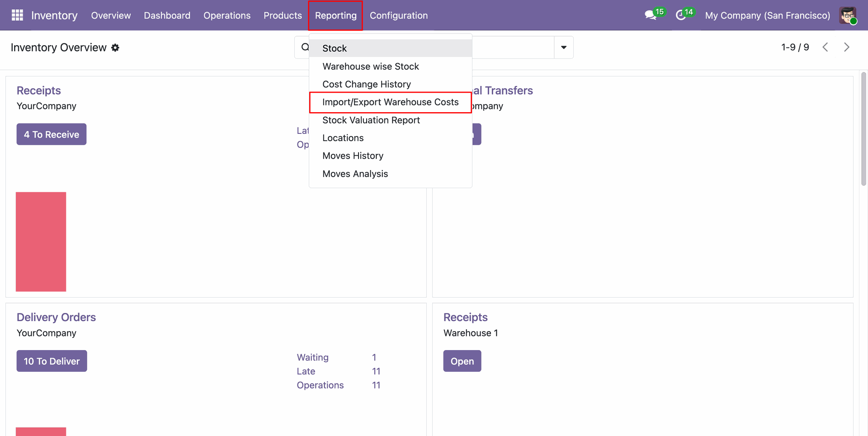Expand the search options dropdown arrow
Screen dimensions: 868x436
(564, 47)
